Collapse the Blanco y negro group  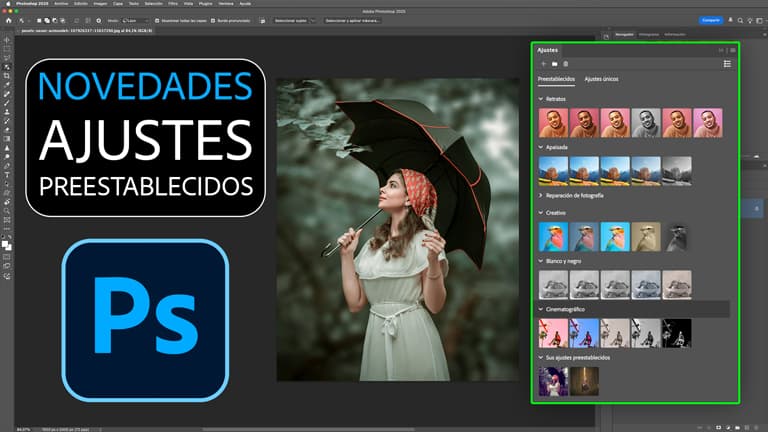[x=541, y=261]
